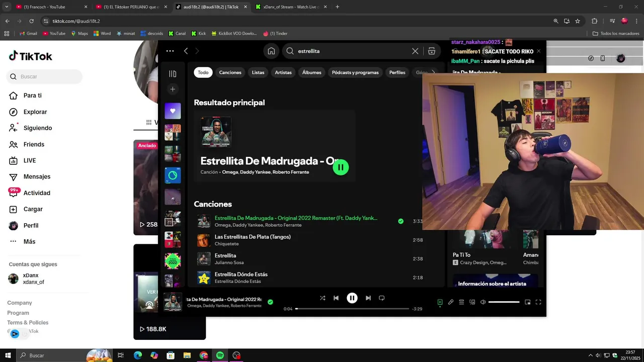Open Spotify browse icon beside search
644x362 pixels.
432,51
